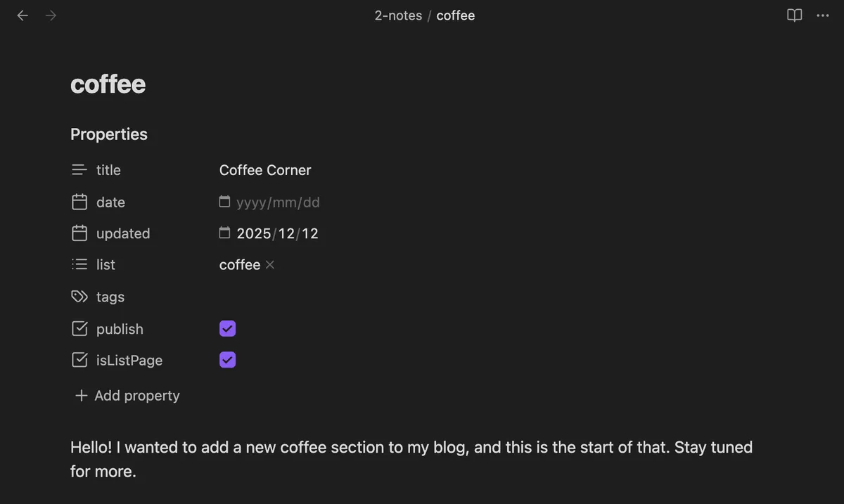Viewport: 844px width, 504px height.
Task: Click the tags property icon
Action: tap(79, 297)
